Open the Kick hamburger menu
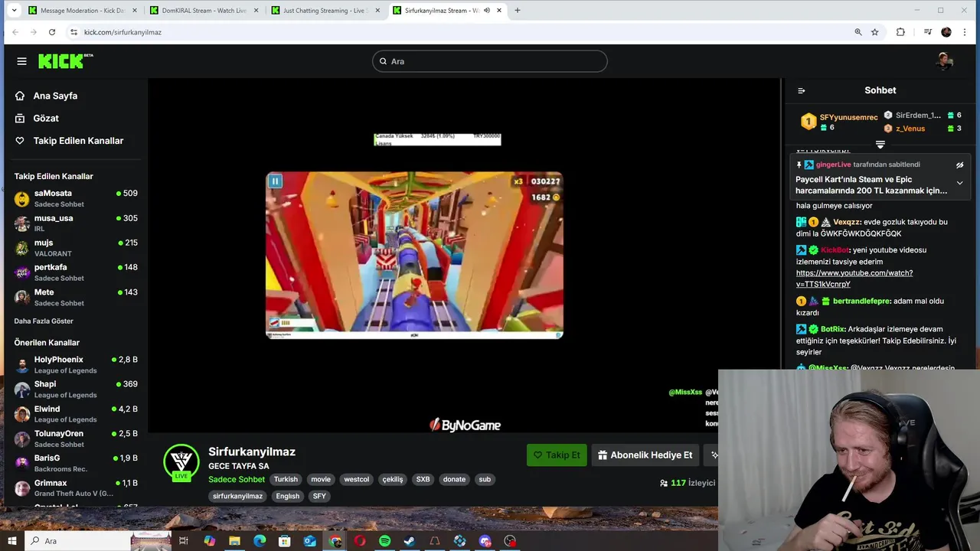Image resolution: width=980 pixels, height=551 pixels. [21, 61]
